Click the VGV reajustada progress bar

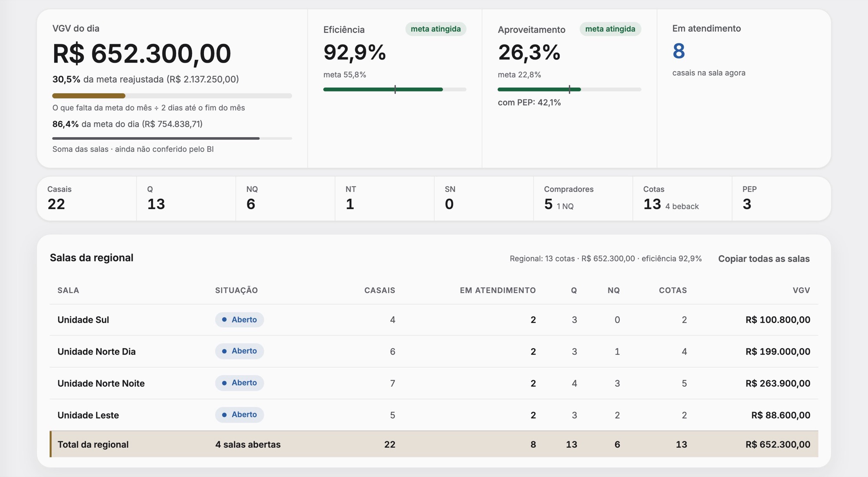[172, 95]
